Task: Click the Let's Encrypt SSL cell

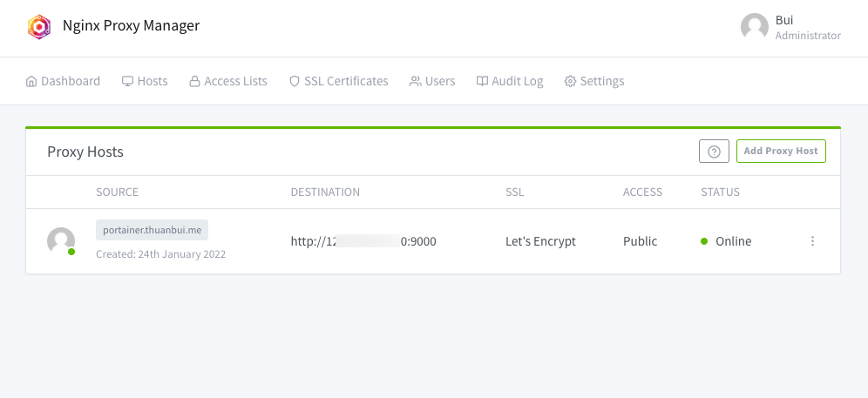Action: pos(541,241)
